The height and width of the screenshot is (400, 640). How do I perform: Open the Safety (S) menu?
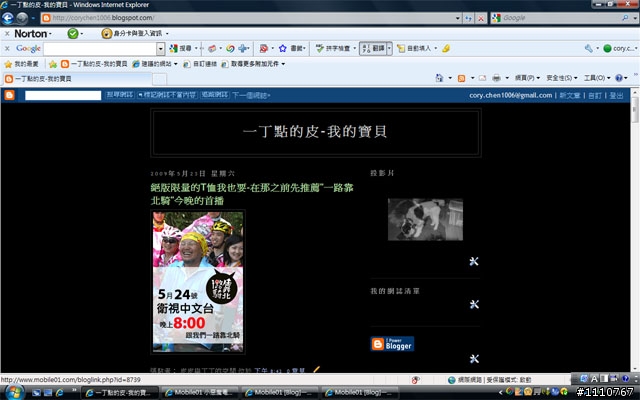point(562,78)
